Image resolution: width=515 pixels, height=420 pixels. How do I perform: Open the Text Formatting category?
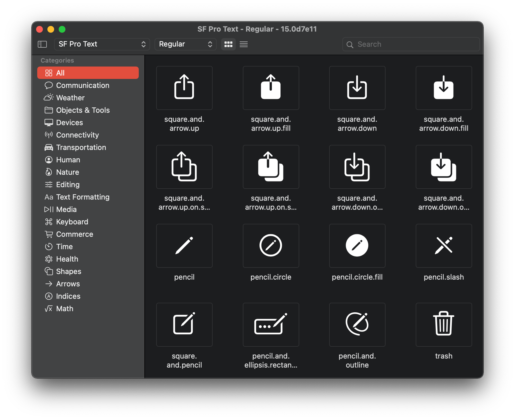pos(88,197)
